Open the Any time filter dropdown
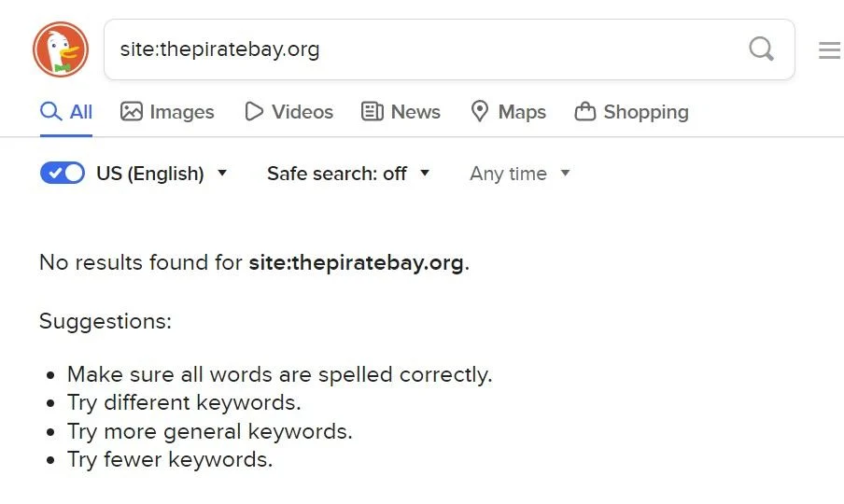844x504 pixels. 519,174
